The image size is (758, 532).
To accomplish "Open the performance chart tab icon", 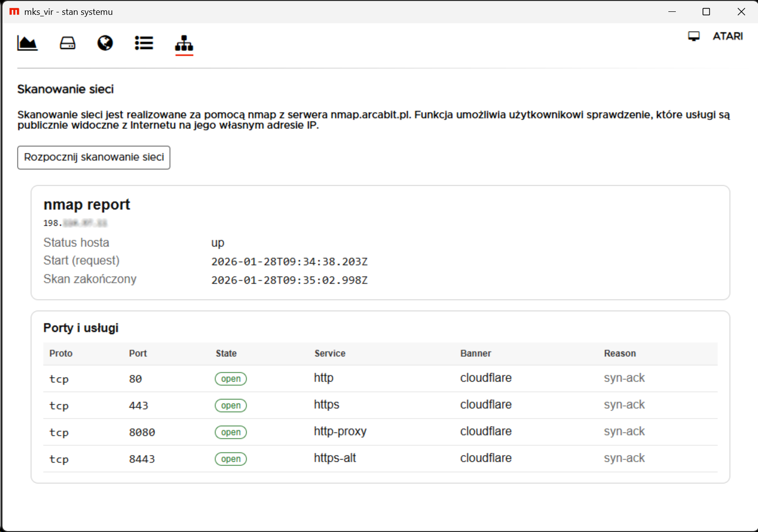I will [x=27, y=44].
